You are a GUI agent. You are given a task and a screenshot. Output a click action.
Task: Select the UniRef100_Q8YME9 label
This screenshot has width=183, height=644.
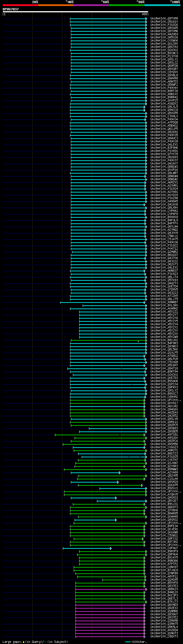pos(164,605)
